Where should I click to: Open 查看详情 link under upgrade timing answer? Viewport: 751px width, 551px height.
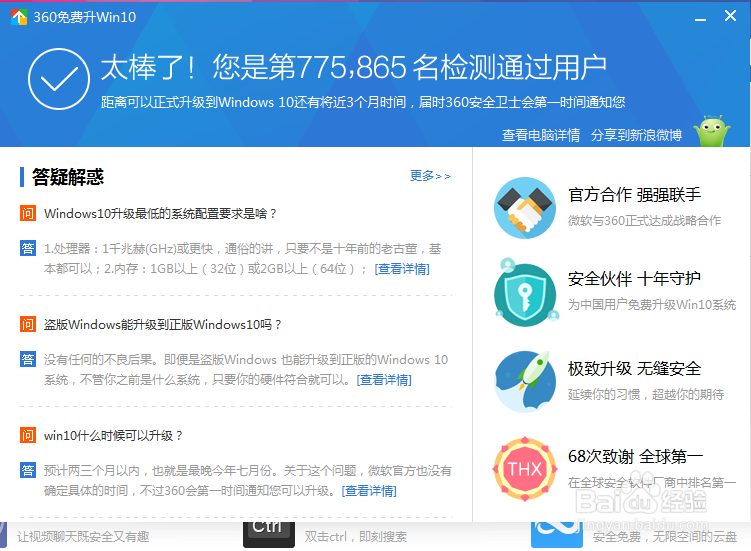pyautogui.click(x=369, y=491)
